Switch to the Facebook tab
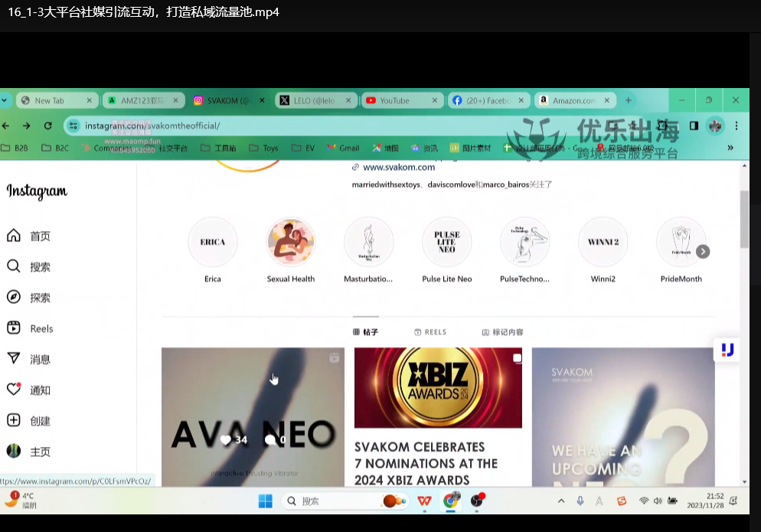Viewport: 761px width, 532px height. (x=488, y=100)
